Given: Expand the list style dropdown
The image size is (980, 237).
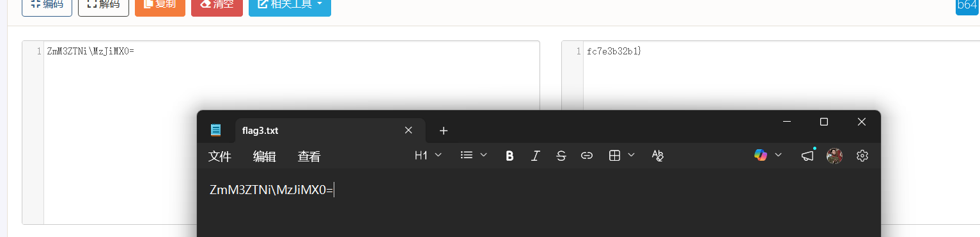Looking at the screenshot, I should (x=474, y=156).
